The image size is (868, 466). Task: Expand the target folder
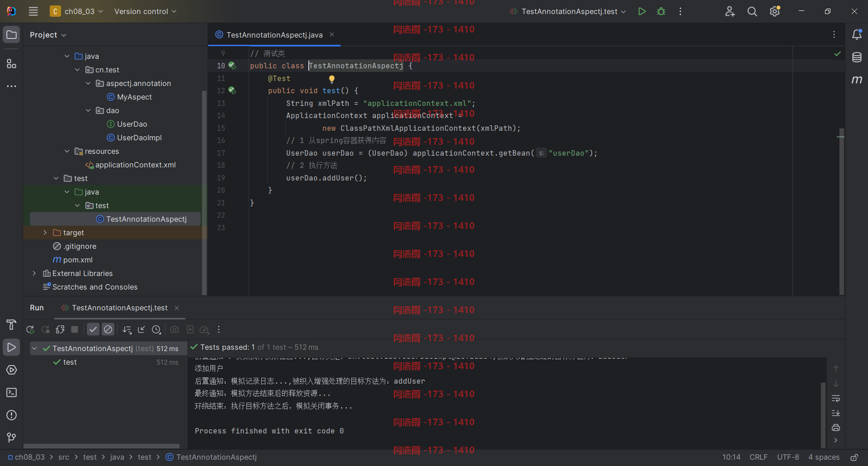(x=45, y=233)
